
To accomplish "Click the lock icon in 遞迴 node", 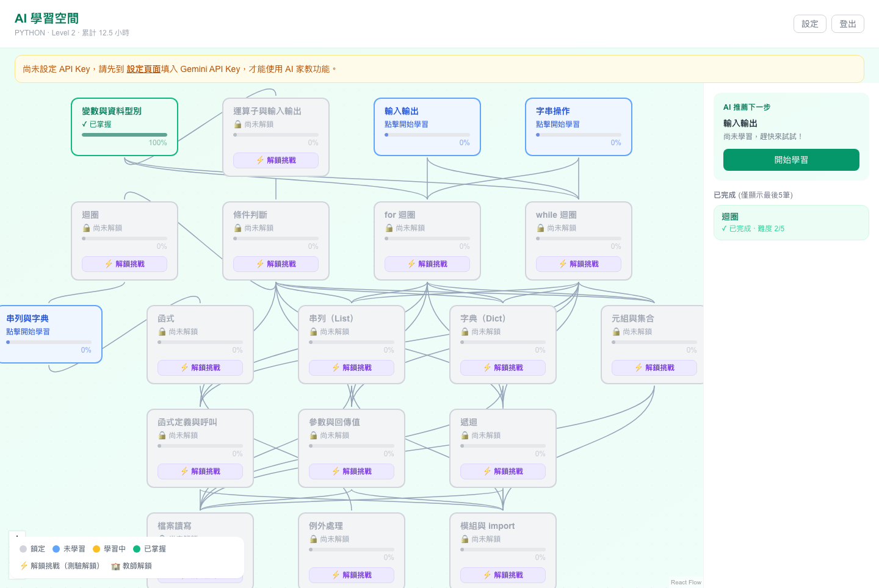I will point(465,436).
